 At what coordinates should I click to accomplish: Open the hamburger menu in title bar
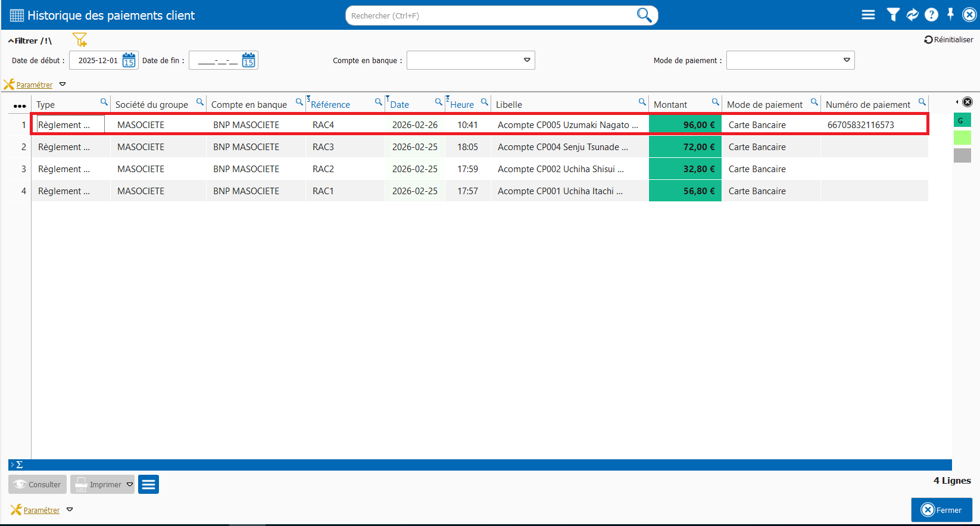pos(868,15)
